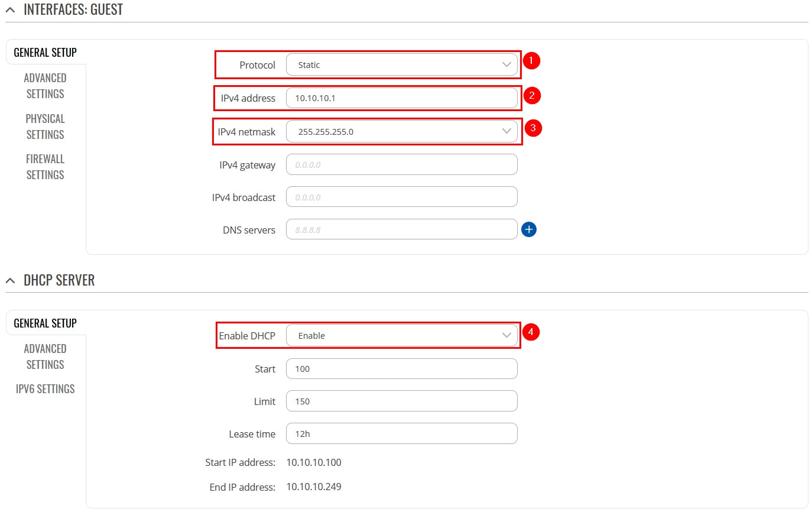The height and width of the screenshot is (512, 812).
Task: Open the Enable DHCP dropdown
Action: [x=402, y=335]
